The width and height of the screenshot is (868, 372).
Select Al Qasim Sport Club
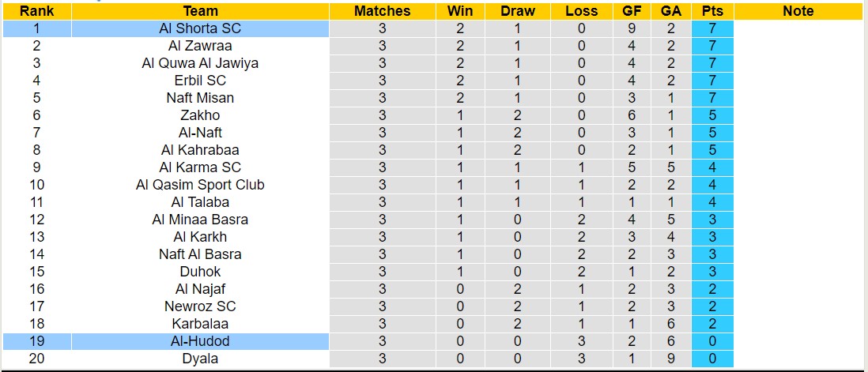200,185
